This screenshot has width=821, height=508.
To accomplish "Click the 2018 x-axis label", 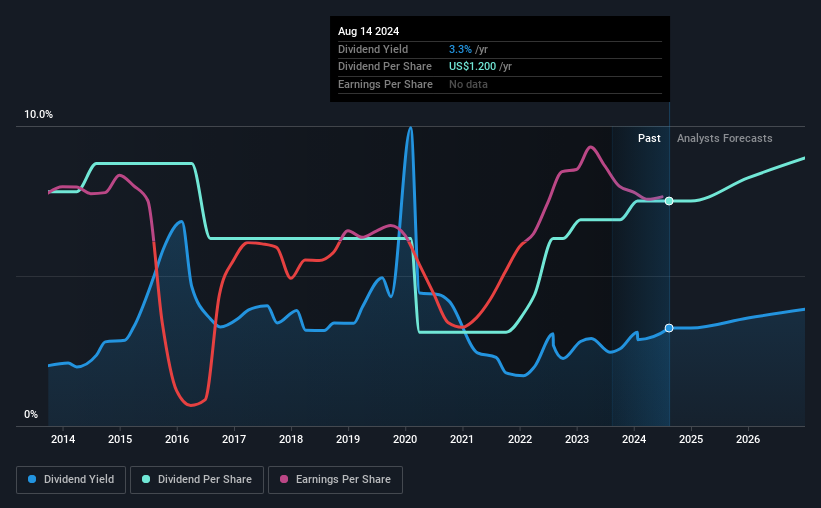I will click(x=291, y=439).
